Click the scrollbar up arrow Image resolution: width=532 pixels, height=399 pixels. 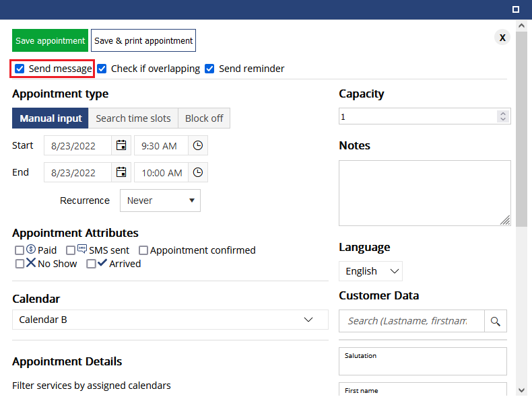[521, 26]
